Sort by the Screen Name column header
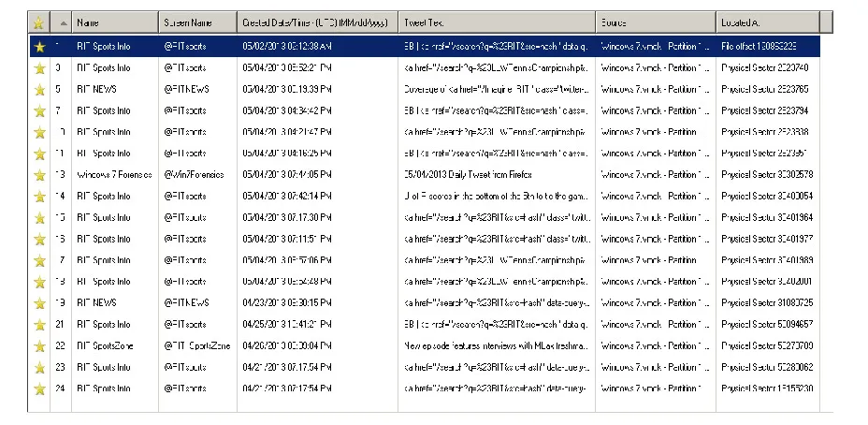Viewport: 868px width, 425px height. 197,22
